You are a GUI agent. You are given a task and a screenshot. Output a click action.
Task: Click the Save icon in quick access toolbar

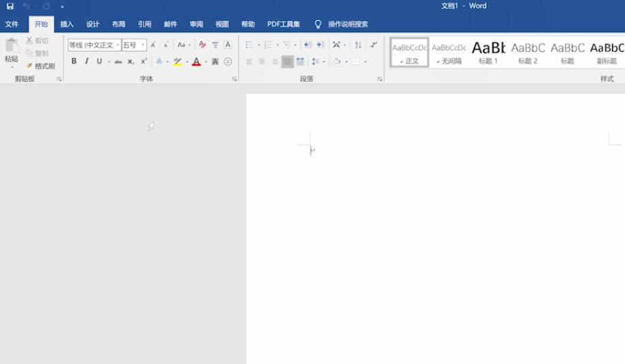tap(10, 6)
